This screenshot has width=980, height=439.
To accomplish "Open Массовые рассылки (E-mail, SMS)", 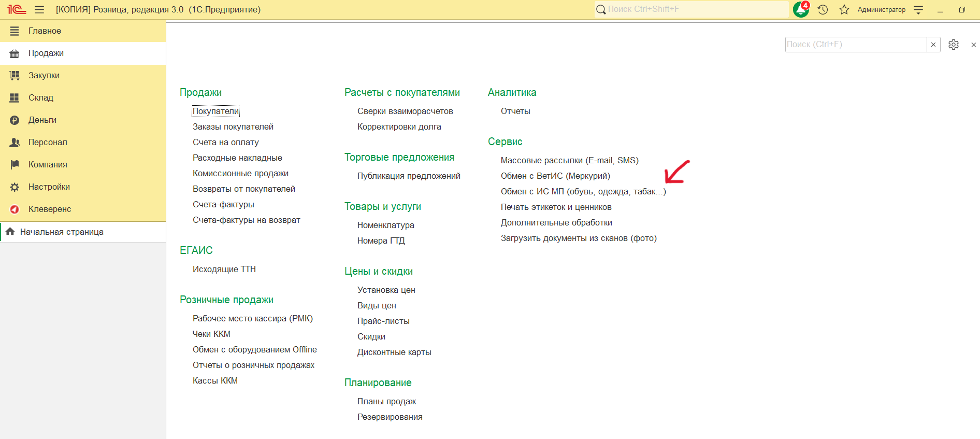I will click(570, 160).
